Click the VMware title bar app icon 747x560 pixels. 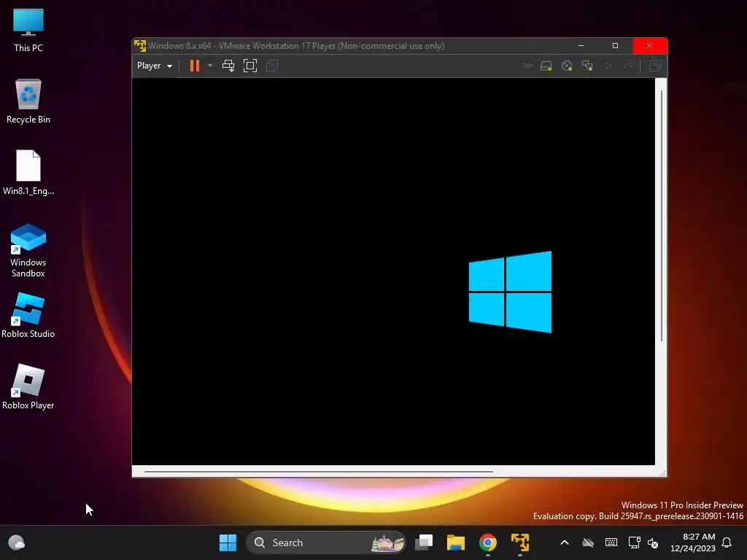point(139,46)
